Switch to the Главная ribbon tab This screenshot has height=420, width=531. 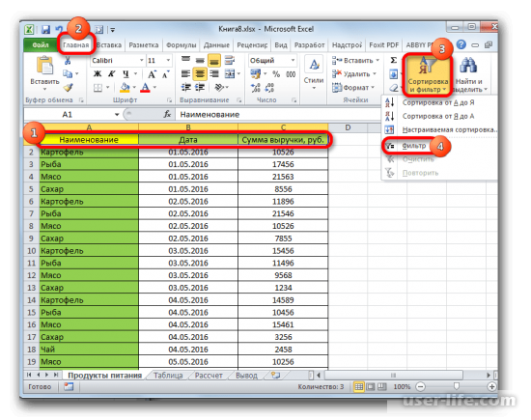coord(76,44)
